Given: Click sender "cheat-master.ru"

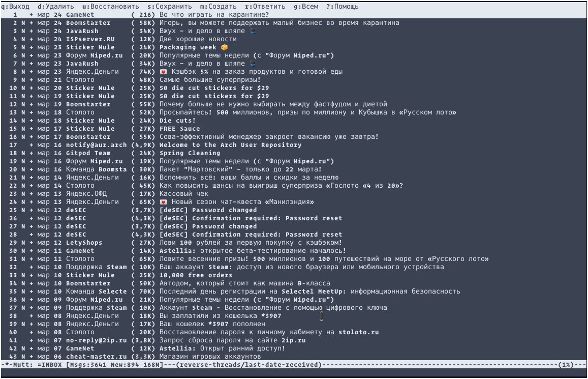Looking at the screenshot, I should pos(97,357).
